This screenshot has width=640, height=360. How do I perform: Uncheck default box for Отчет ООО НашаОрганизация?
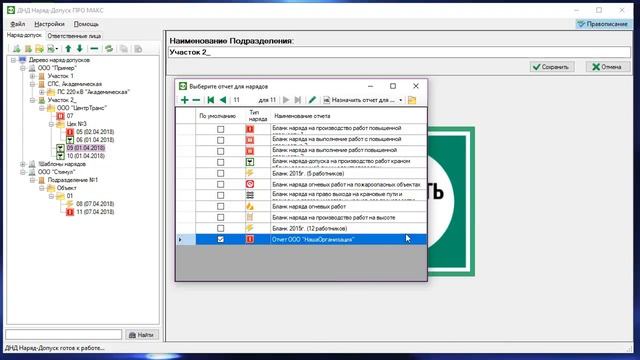pyautogui.click(x=220, y=240)
